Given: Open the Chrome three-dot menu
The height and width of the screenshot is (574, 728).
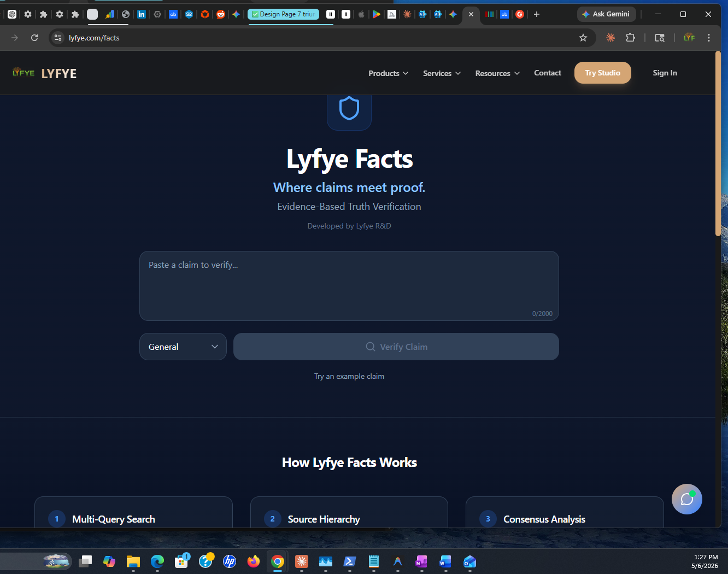Looking at the screenshot, I should coord(709,38).
